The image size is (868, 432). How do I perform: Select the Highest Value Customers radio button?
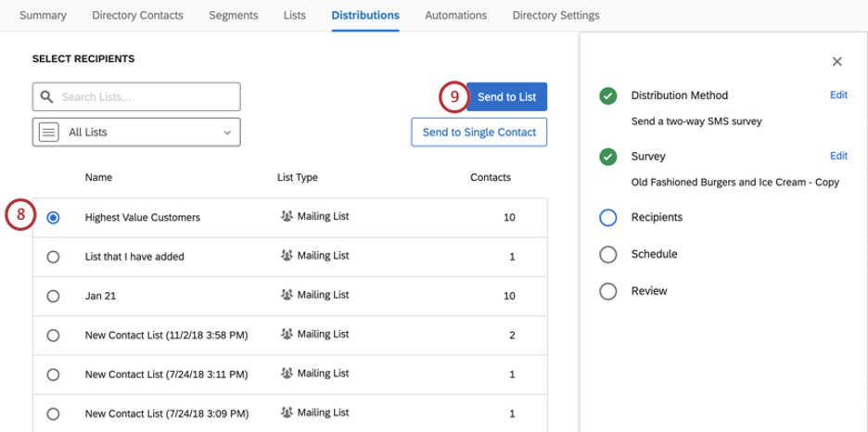[x=53, y=218]
